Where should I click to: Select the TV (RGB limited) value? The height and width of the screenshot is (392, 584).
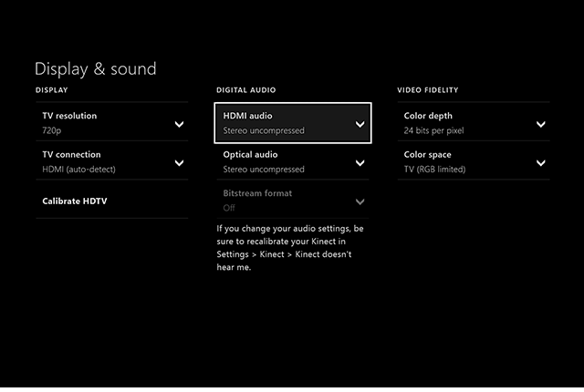[x=434, y=170]
